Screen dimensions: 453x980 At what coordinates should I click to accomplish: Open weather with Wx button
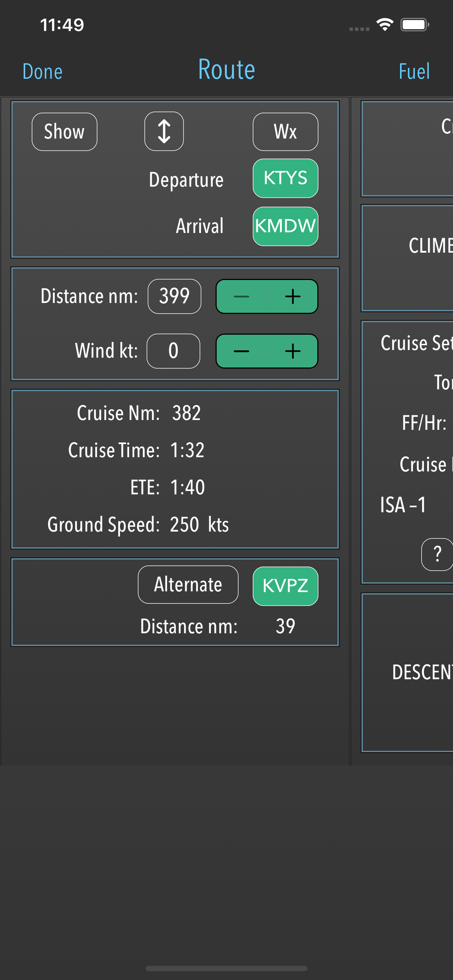285,132
